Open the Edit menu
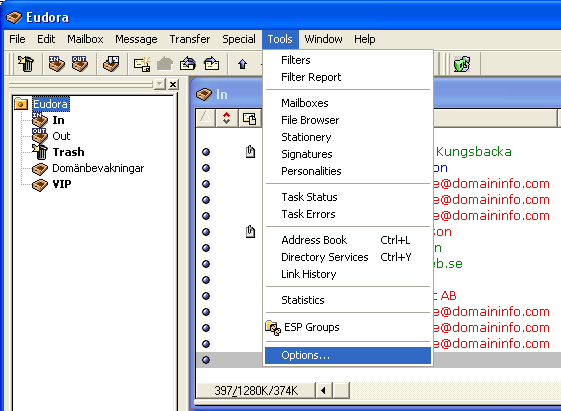 point(46,39)
